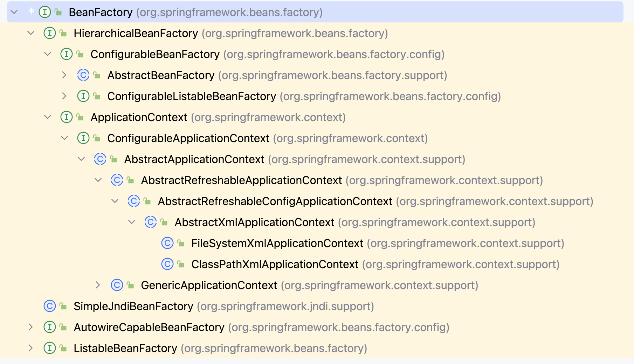634x364 pixels.
Task: Select HierarchicalBeanFactory in the hierarchy
Action: tap(136, 33)
